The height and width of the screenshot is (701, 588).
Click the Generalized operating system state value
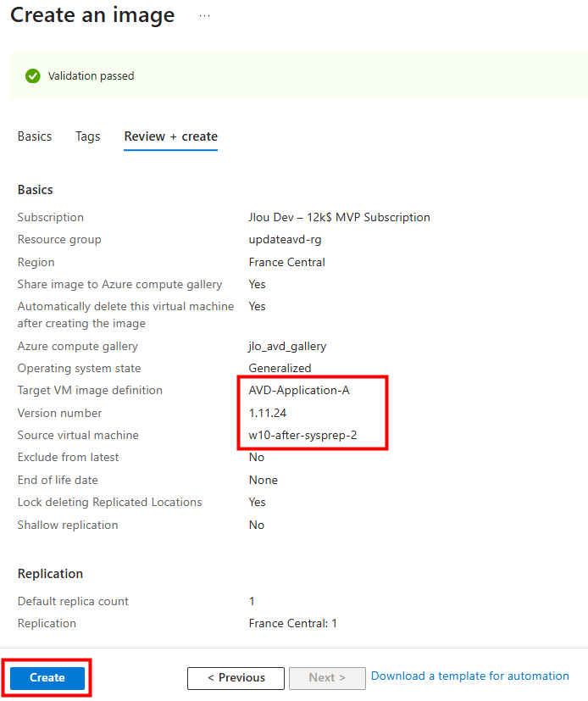(x=280, y=368)
